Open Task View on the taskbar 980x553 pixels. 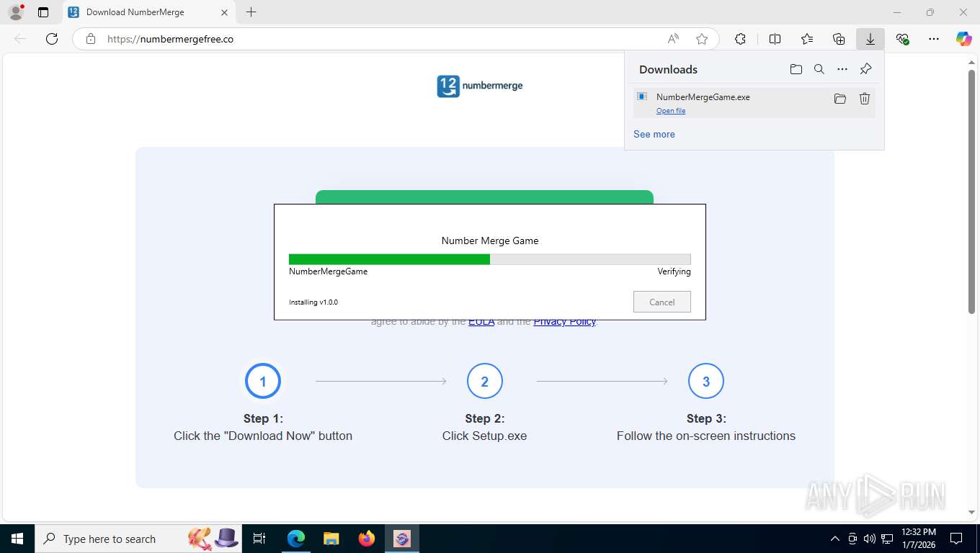(260, 539)
